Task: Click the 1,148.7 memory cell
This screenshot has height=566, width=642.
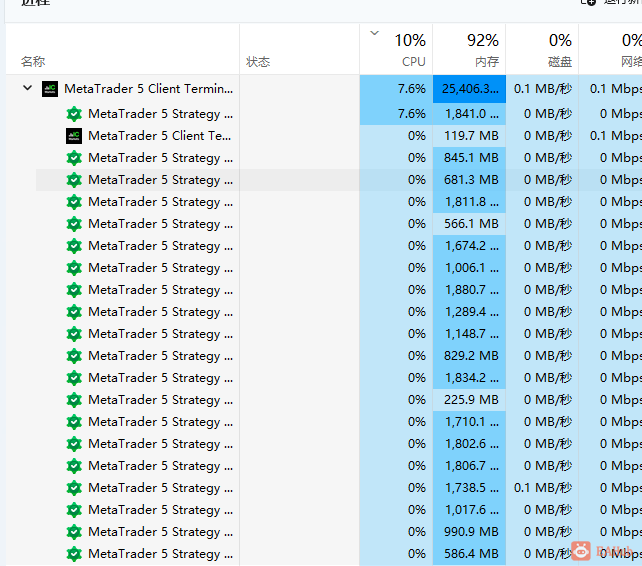Action: pos(469,334)
